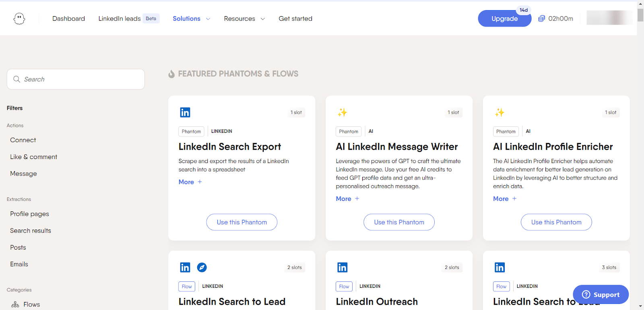Image resolution: width=644 pixels, height=310 pixels.
Task: Use this Phantom for AI LinkedIn Message Writer
Action: point(399,222)
